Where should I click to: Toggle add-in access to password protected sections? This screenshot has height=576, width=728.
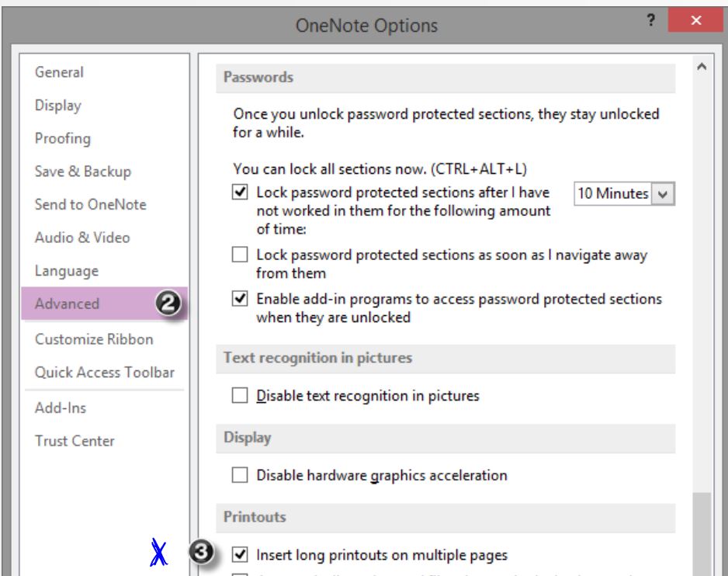(240, 299)
